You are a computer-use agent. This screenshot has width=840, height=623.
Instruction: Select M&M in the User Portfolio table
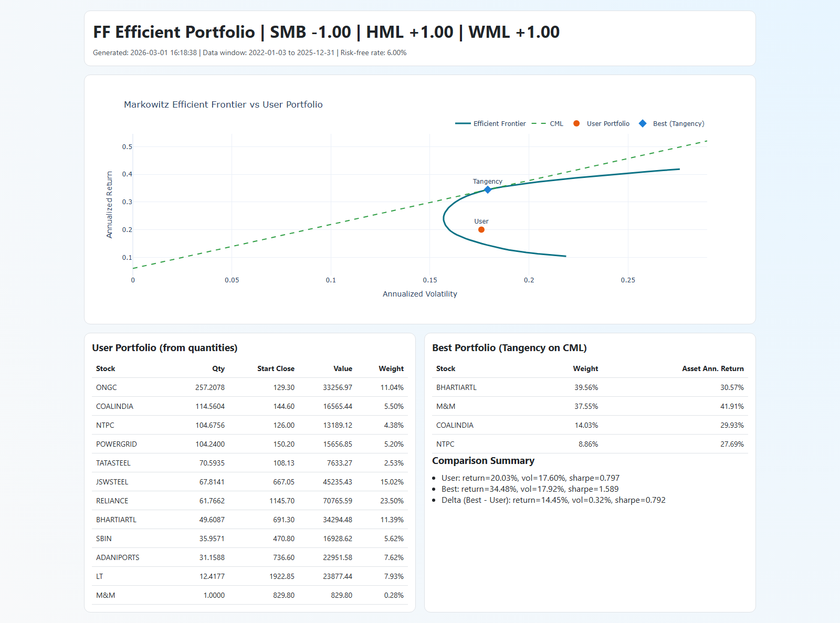click(x=106, y=595)
